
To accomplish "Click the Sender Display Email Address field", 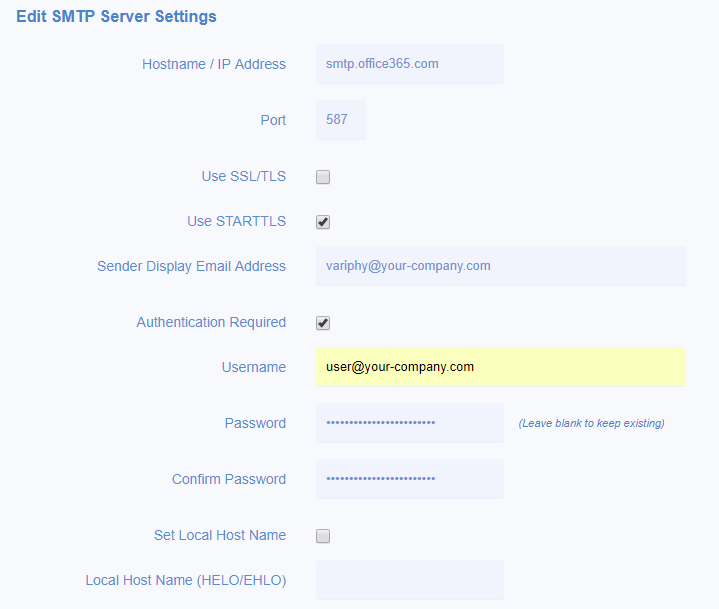I will pyautogui.click(x=501, y=266).
